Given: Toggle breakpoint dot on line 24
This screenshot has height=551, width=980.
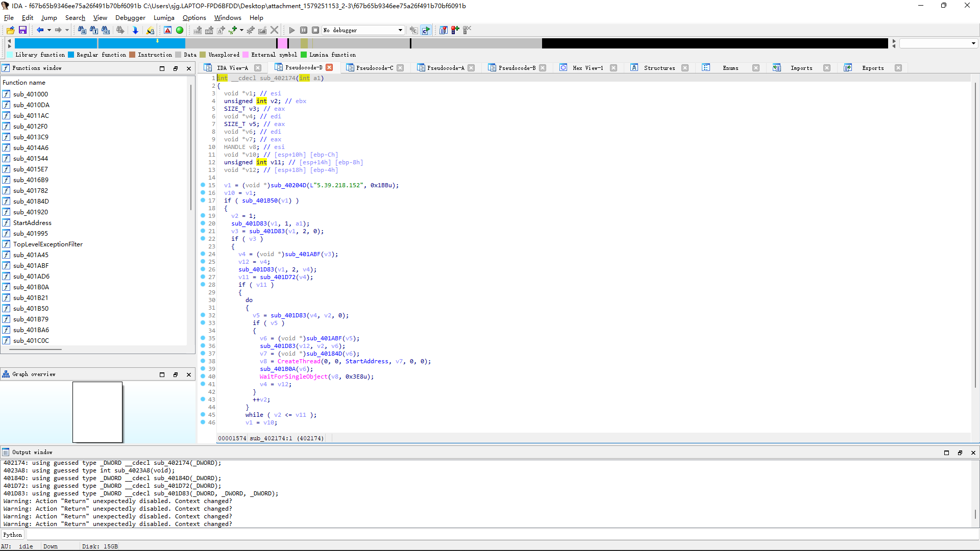Looking at the screenshot, I should [x=203, y=254].
